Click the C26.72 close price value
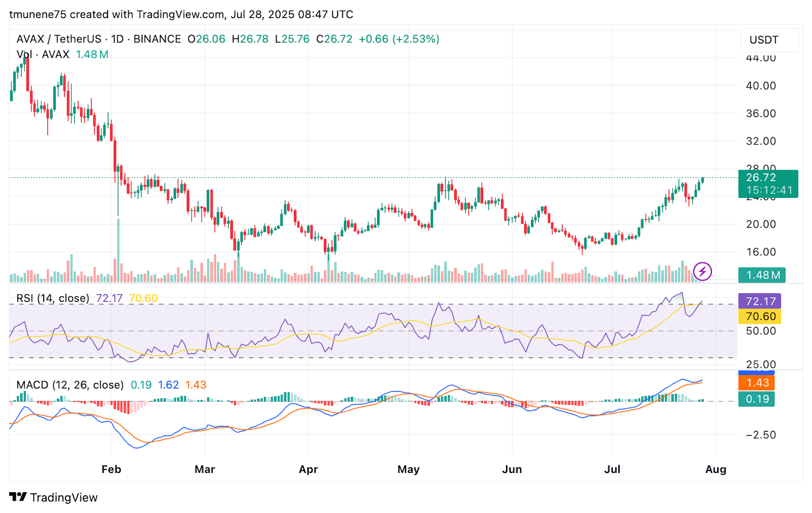The height and width of the screenshot is (513, 812). point(334,39)
